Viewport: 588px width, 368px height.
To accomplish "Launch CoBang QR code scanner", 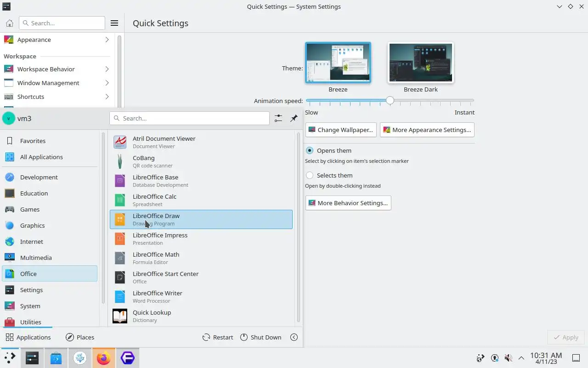I will click(120, 161).
